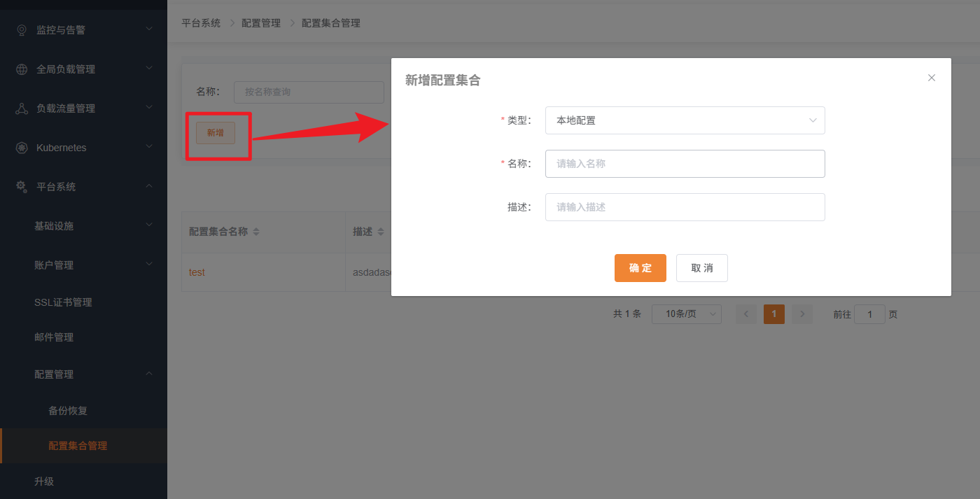Sort by 描述 column arrows
980x499 pixels.
click(381, 232)
